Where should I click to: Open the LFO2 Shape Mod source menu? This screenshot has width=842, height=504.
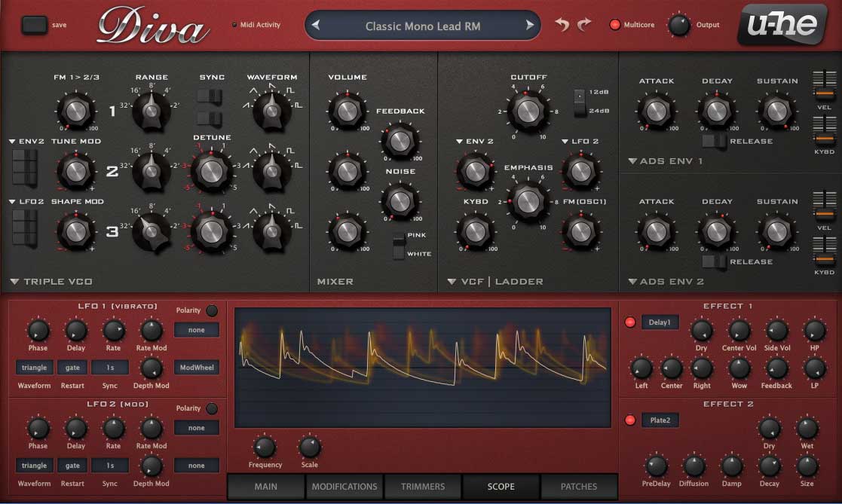tap(26, 202)
